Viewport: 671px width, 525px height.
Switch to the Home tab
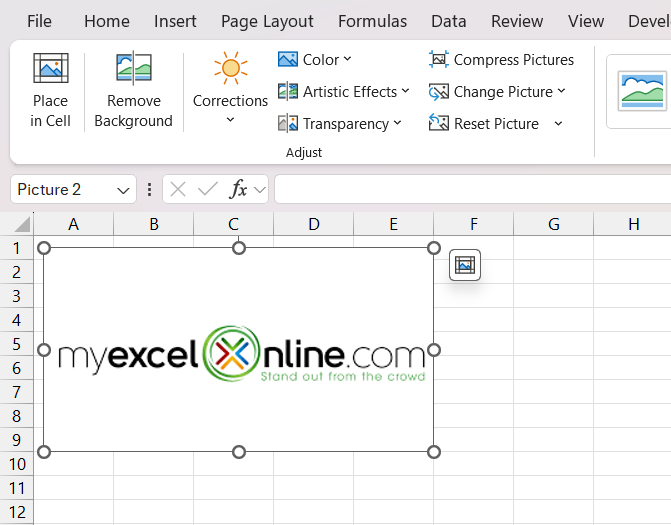(x=107, y=21)
